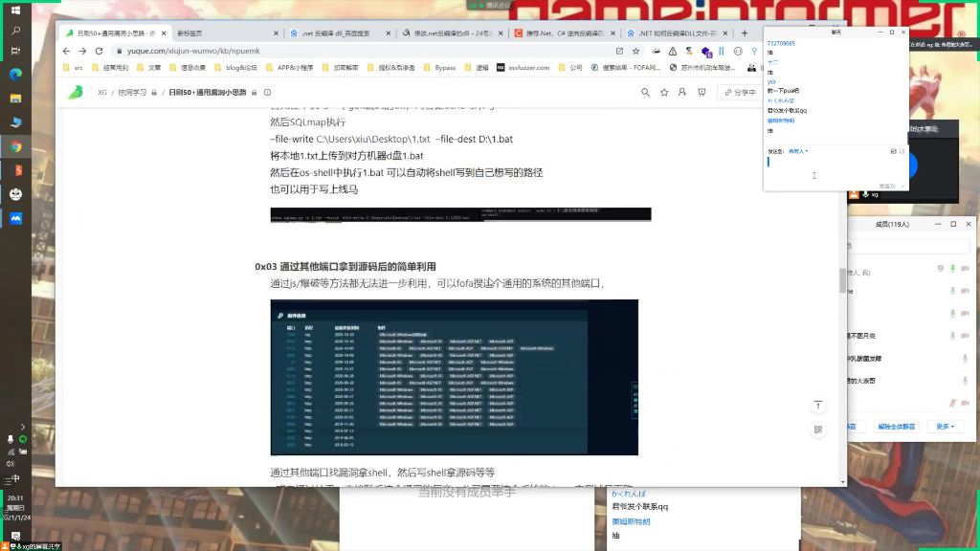Viewport: 980px width, 551px height.
Task: Toggle the red muted microphone in last row
Action: point(952,403)
